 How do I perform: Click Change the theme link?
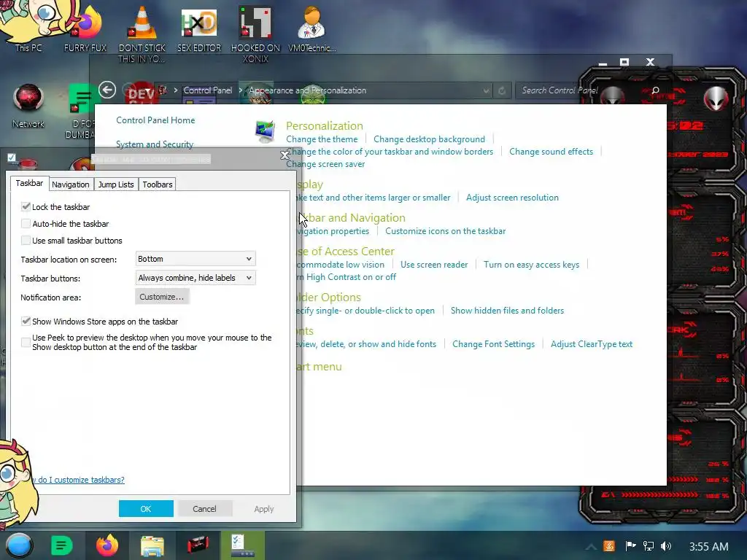(322, 139)
